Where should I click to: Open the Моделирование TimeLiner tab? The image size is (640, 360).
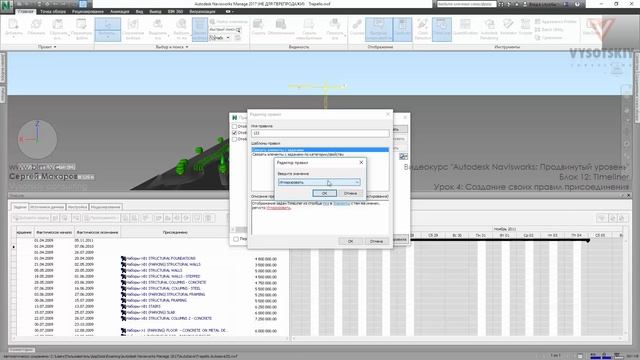[105, 207]
